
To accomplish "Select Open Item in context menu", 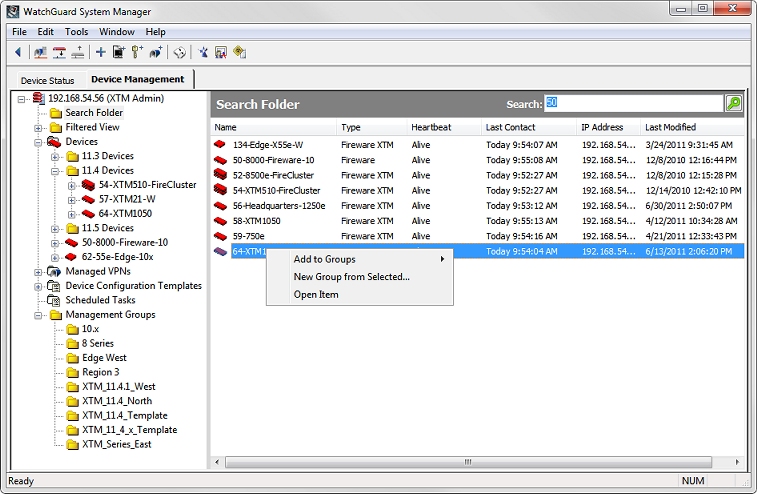I will [316, 295].
